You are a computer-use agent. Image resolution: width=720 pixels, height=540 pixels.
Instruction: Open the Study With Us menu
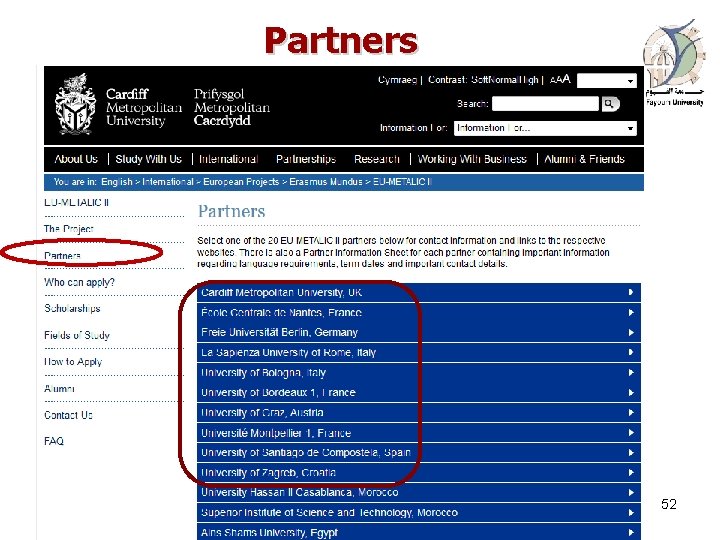coord(149,159)
